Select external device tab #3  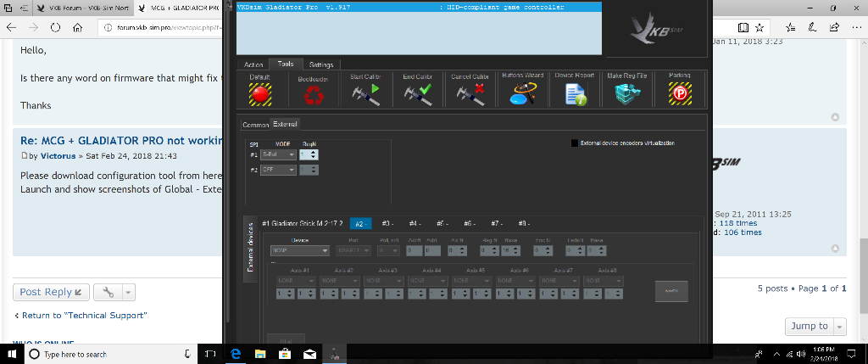tap(387, 223)
